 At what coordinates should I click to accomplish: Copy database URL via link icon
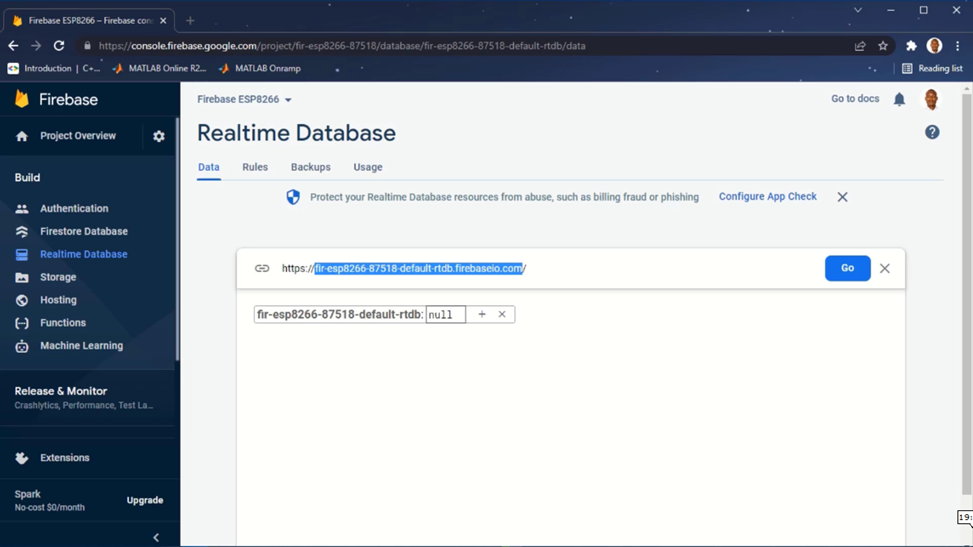(x=262, y=268)
